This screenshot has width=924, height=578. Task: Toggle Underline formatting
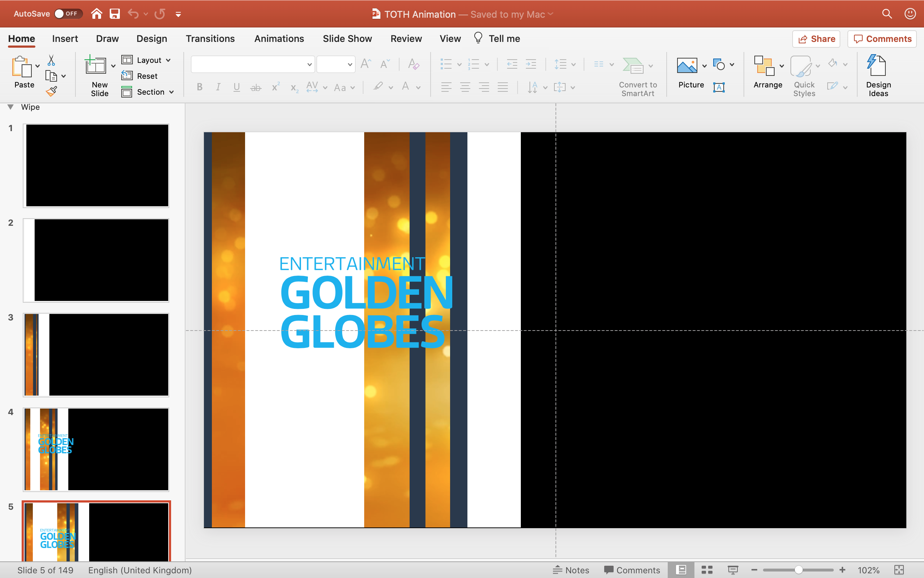237,87
